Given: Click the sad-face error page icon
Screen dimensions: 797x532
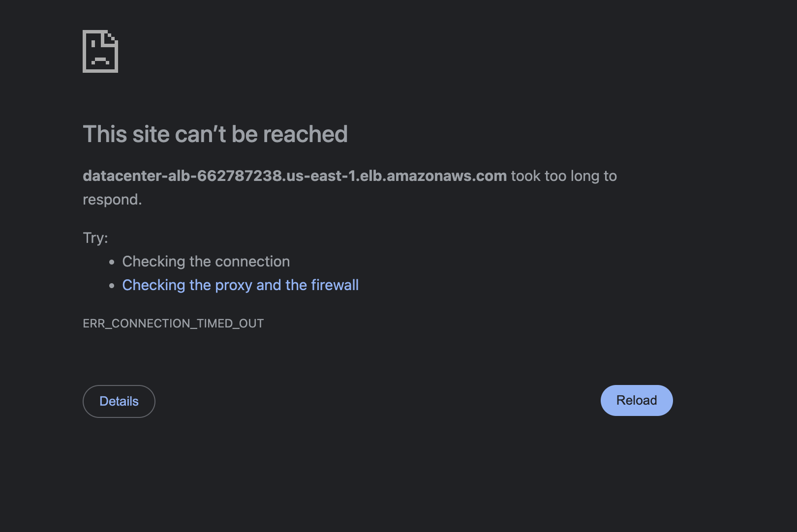Looking at the screenshot, I should (x=100, y=52).
